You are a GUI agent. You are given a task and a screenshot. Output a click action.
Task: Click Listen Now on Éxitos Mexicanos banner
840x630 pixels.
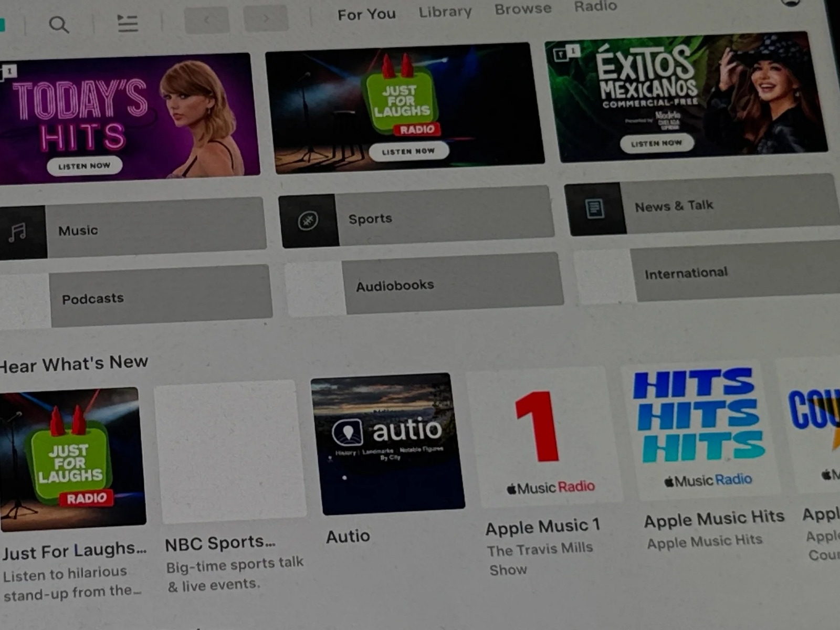657,143
